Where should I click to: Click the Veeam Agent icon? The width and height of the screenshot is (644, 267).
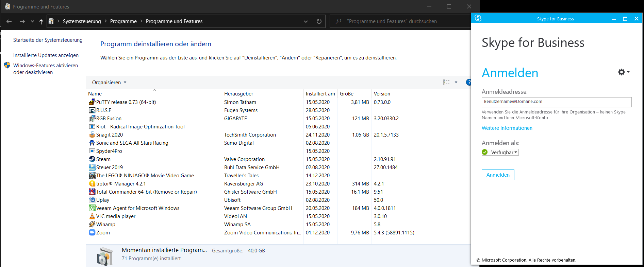tap(92, 208)
